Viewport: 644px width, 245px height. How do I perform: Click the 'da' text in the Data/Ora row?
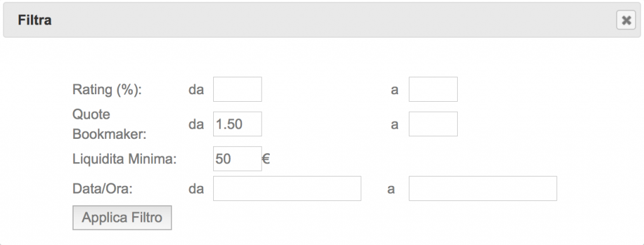coord(196,189)
